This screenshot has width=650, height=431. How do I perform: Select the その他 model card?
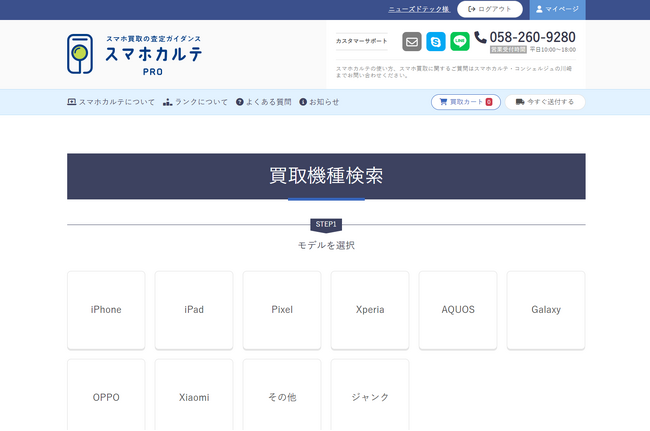pyautogui.click(x=282, y=395)
